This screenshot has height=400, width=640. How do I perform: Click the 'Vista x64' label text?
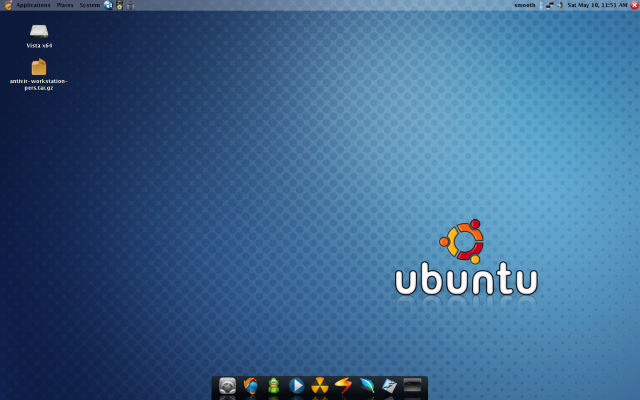(39, 46)
